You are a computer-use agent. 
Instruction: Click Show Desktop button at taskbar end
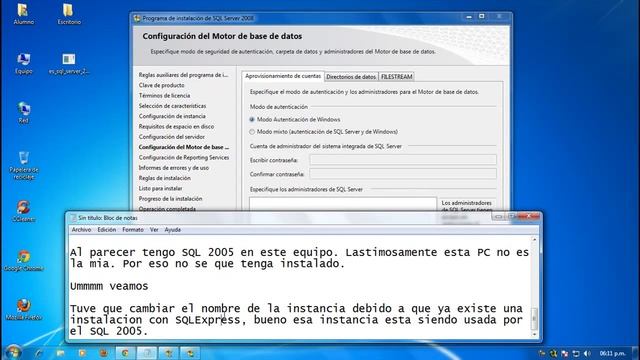[x=636, y=353]
